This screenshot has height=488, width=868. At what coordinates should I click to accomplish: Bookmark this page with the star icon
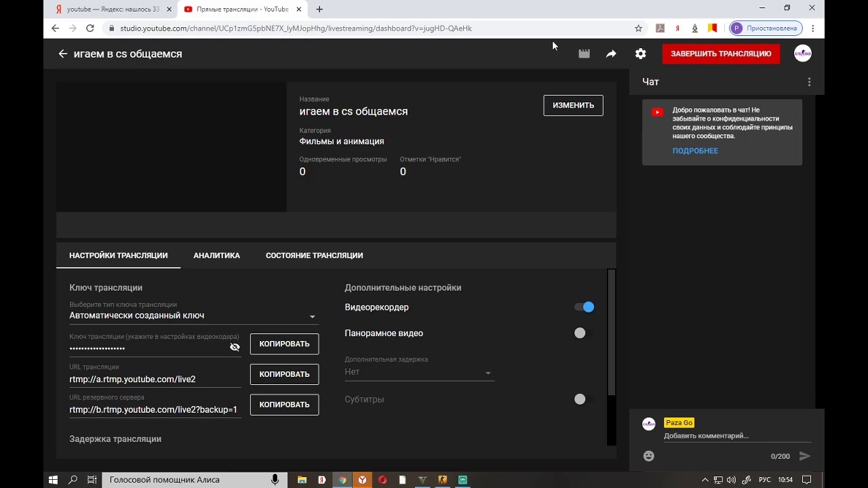[638, 28]
